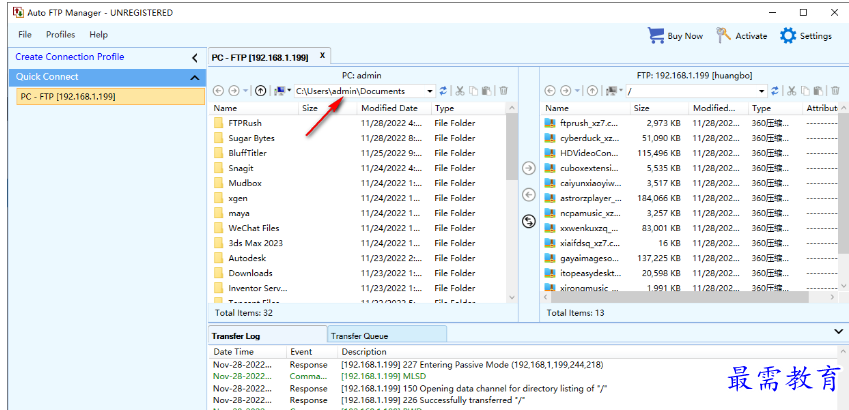Select the PC - FTP [192.168.1.199] tab
This screenshot has width=849, height=410.
pos(260,57)
